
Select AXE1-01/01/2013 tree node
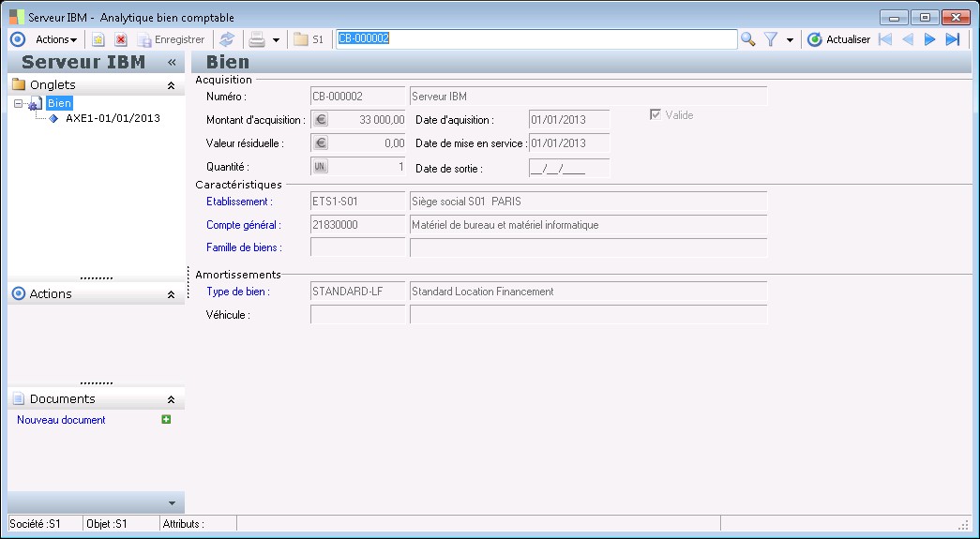(x=113, y=119)
